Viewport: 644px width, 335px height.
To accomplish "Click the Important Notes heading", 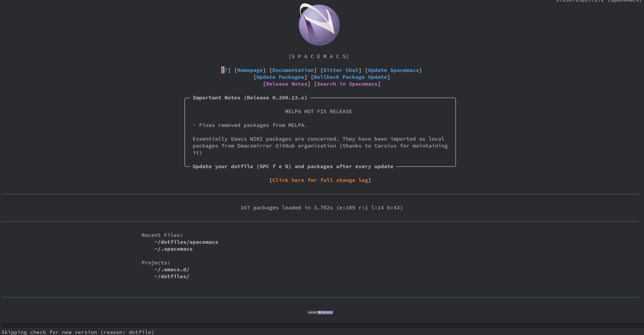I will [x=250, y=98].
